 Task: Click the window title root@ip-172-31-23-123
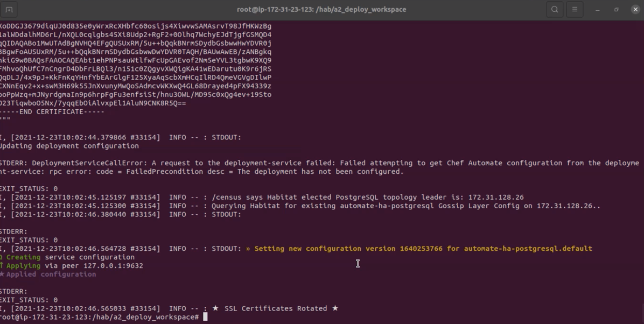(x=321, y=10)
